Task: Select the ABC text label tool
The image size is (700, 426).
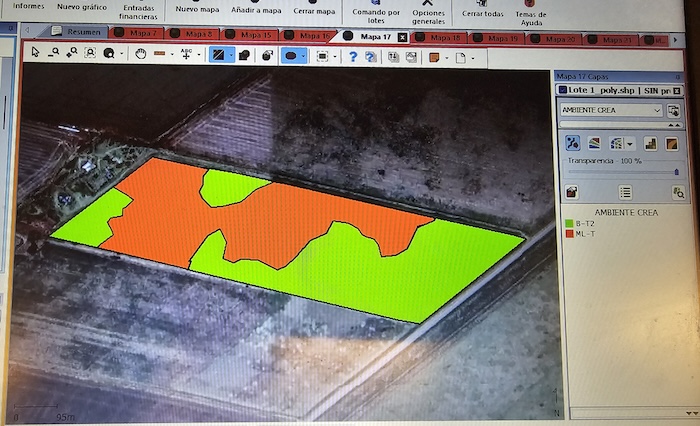Action: (186, 55)
